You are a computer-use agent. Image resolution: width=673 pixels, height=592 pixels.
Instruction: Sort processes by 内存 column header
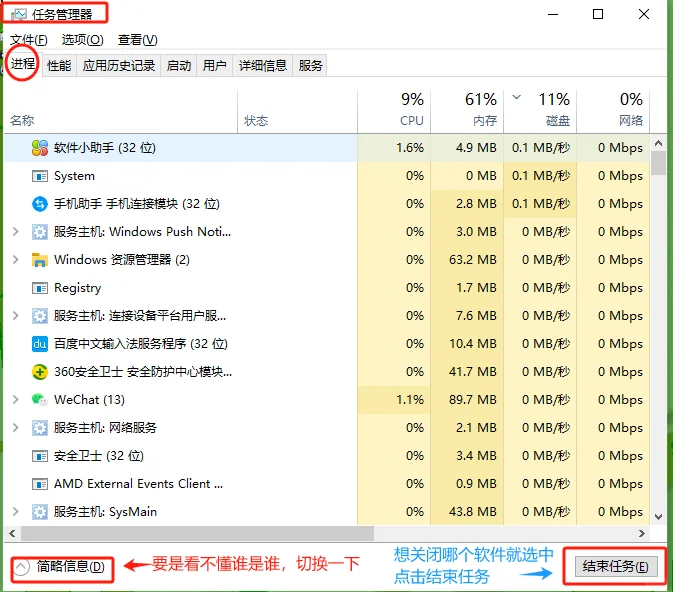click(467, 112)
